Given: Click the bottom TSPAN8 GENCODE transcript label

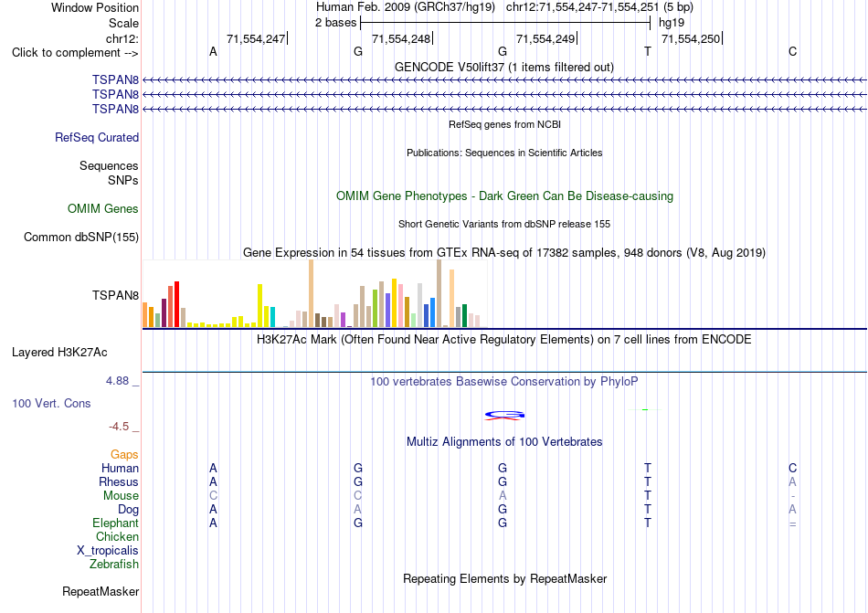Looking at the screenshot, I should point(115,109).
